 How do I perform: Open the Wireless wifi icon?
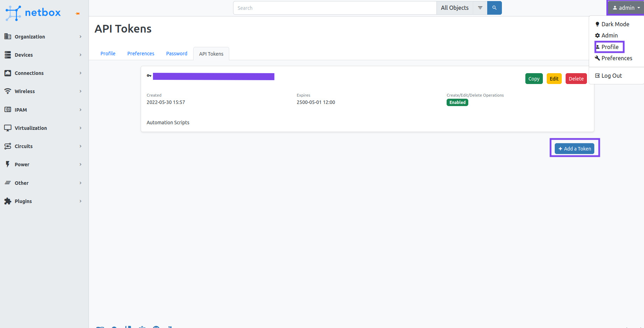pyautogui.click(x=8, y=91)
